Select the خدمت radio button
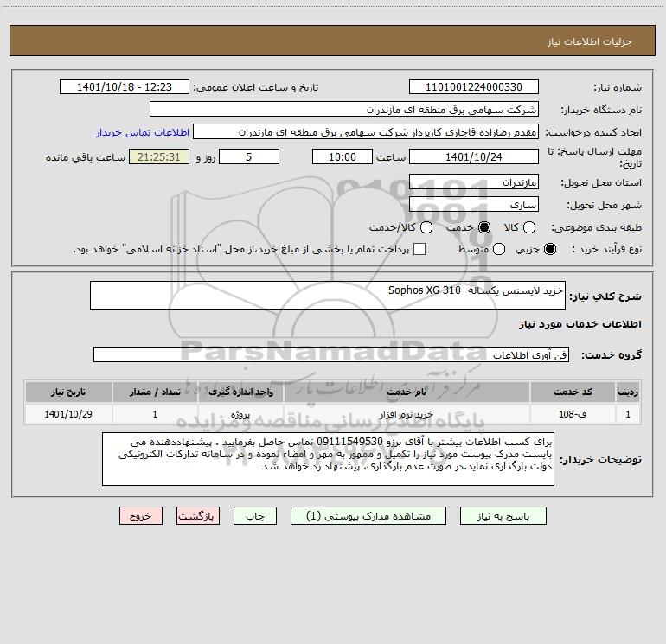The image size is (666, 644). 483,227
